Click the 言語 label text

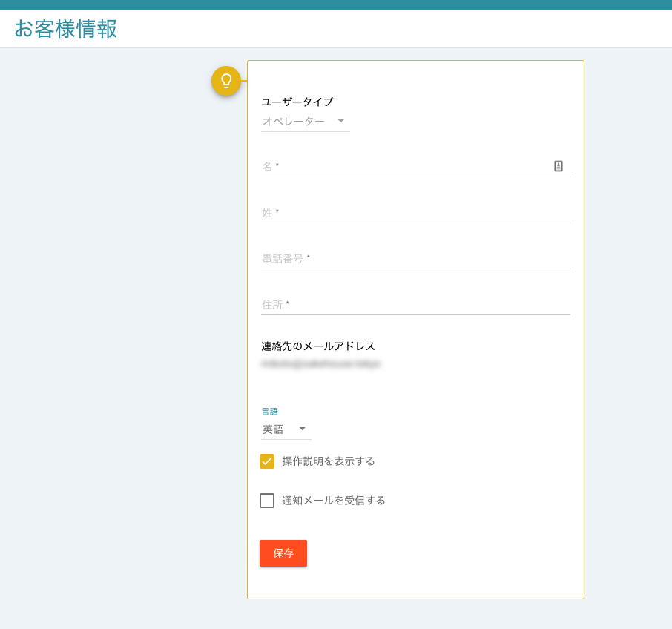269,412
